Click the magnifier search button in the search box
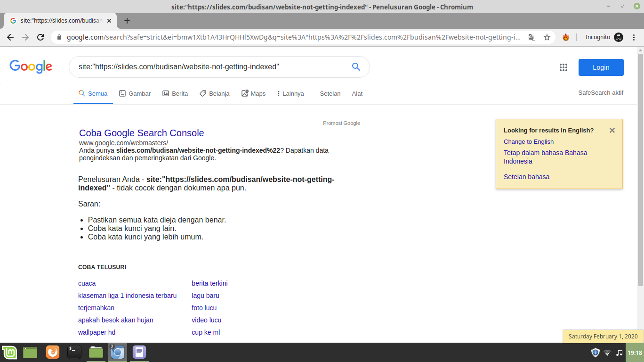The height and width of the screenshot is (362, 644). [356, 66]
